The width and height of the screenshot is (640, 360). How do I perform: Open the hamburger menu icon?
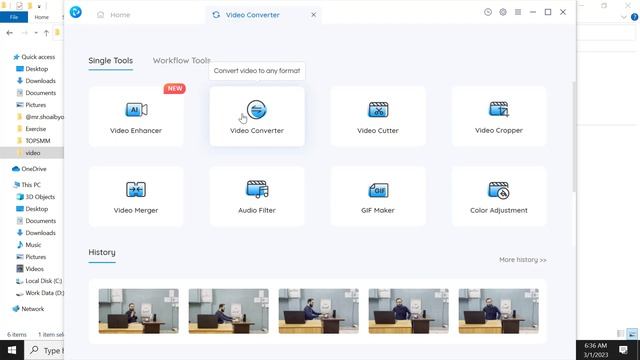pos(518,12)
